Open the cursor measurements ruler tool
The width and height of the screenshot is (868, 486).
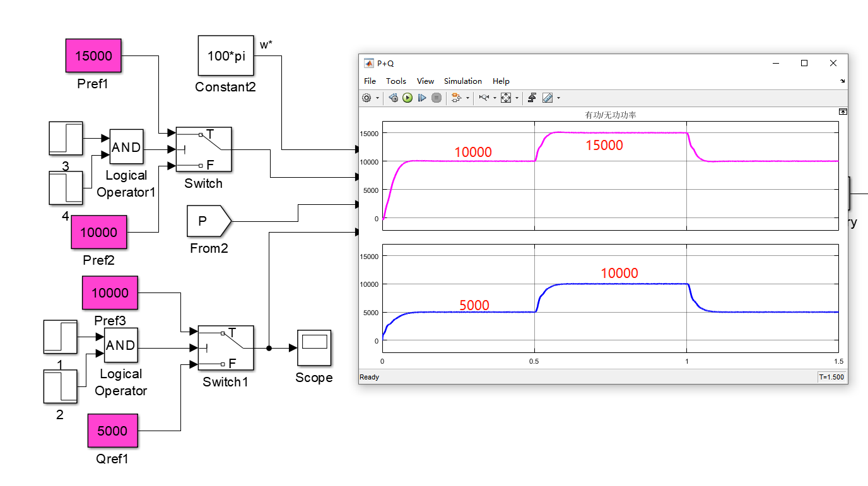pyautogui.click(x=548, y=98)
